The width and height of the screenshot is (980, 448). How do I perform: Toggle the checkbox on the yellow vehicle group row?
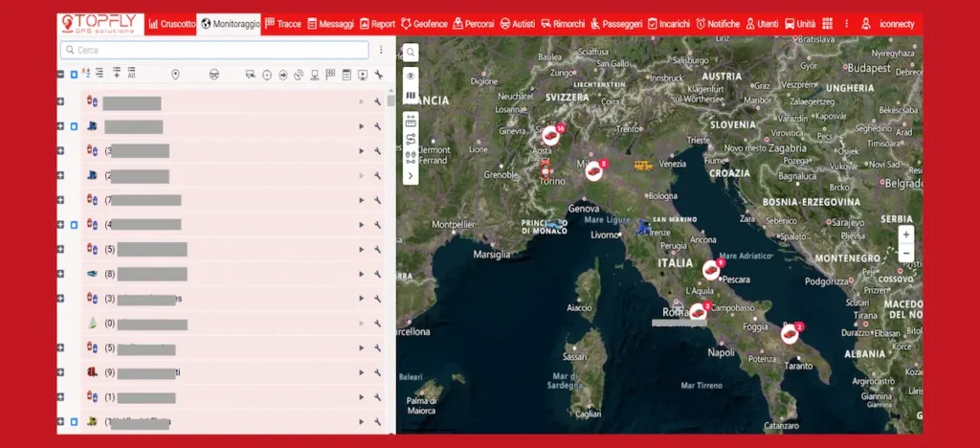click(74, 422)
